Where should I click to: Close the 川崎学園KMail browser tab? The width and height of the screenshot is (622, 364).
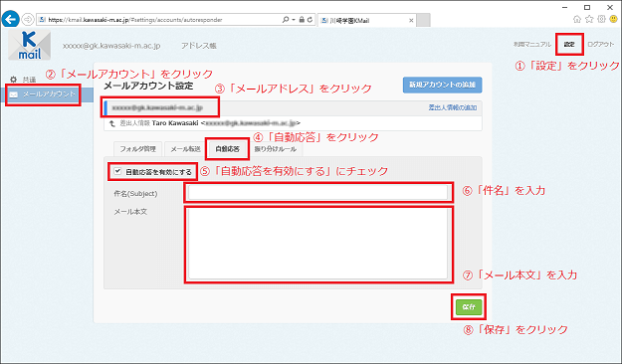pos(411,20)
